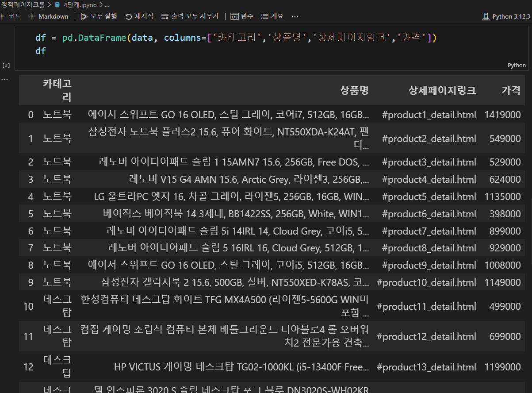Click the 카테고리 column header
Screen dimensions: 532x393
(x=57, y=90)
